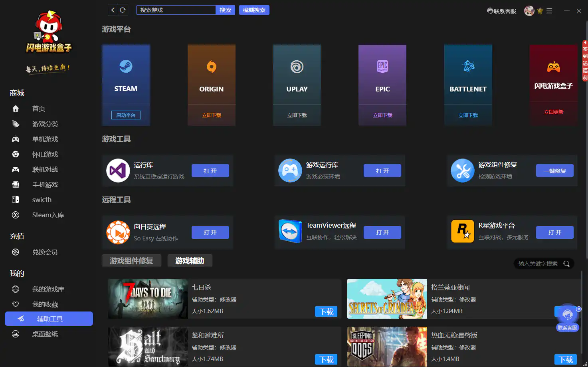Screen dimensions: 588x367
Task: Switch to the 游戏辅助 tab
Action: point(190,261)
